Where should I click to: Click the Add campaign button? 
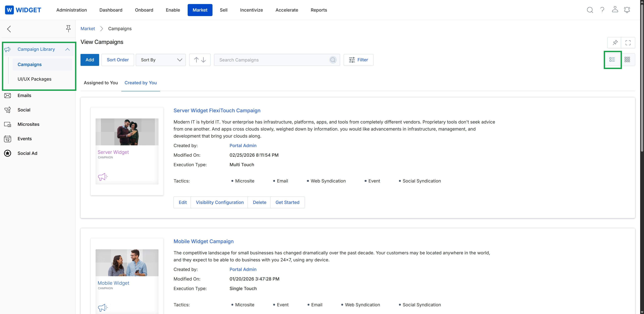(x=90, y=60)
